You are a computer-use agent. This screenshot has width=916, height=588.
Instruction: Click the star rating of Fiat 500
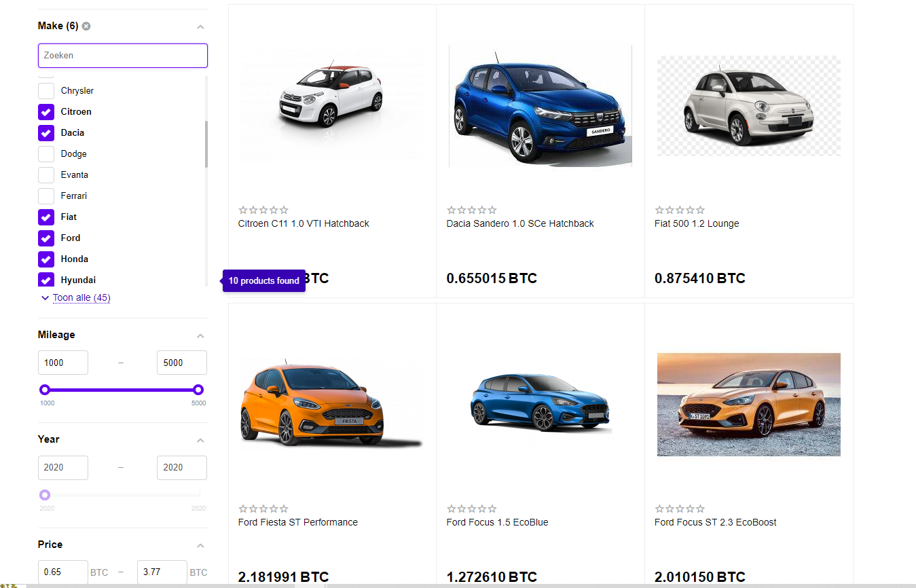(x=680, y=210)
